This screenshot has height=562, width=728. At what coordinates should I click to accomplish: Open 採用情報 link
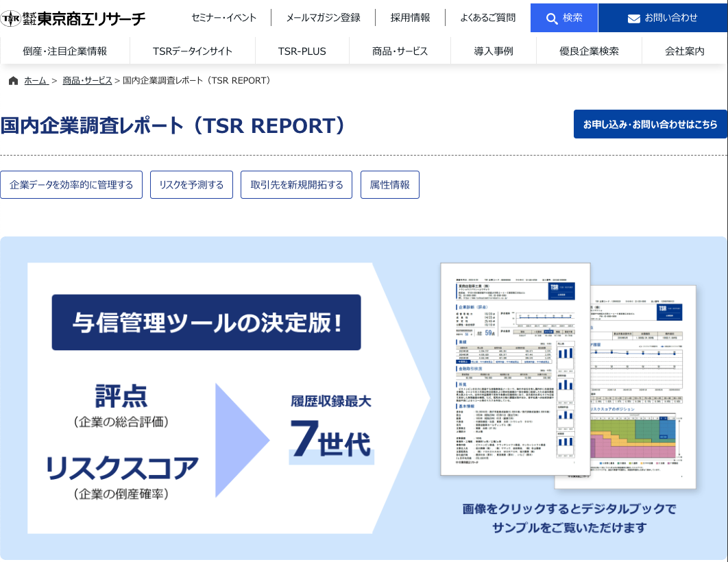coord(411,18)
